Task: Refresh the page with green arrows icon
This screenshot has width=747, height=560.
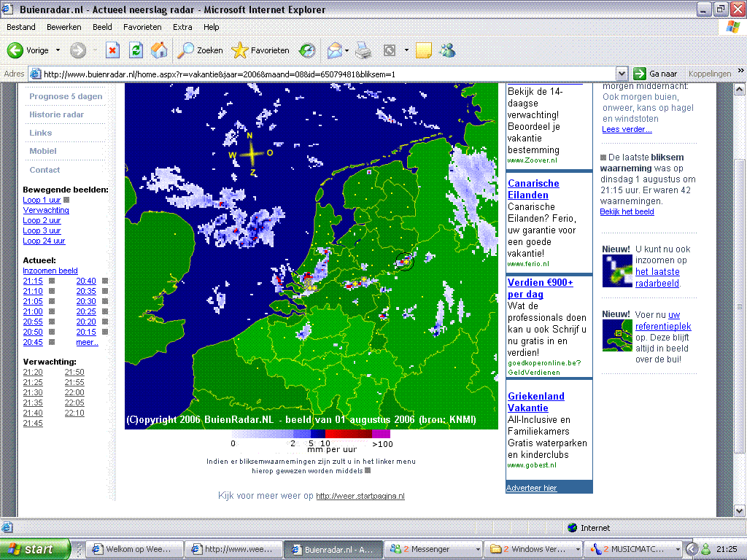Action: click(x=136, y=50)
